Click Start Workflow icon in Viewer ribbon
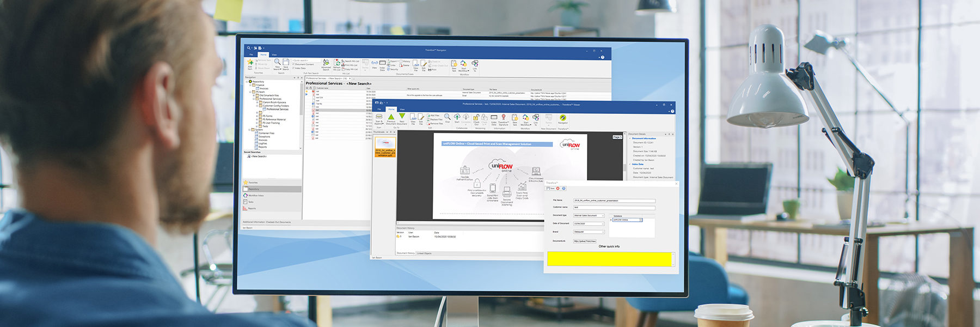The image size is (980, 327). pos(526,118)
